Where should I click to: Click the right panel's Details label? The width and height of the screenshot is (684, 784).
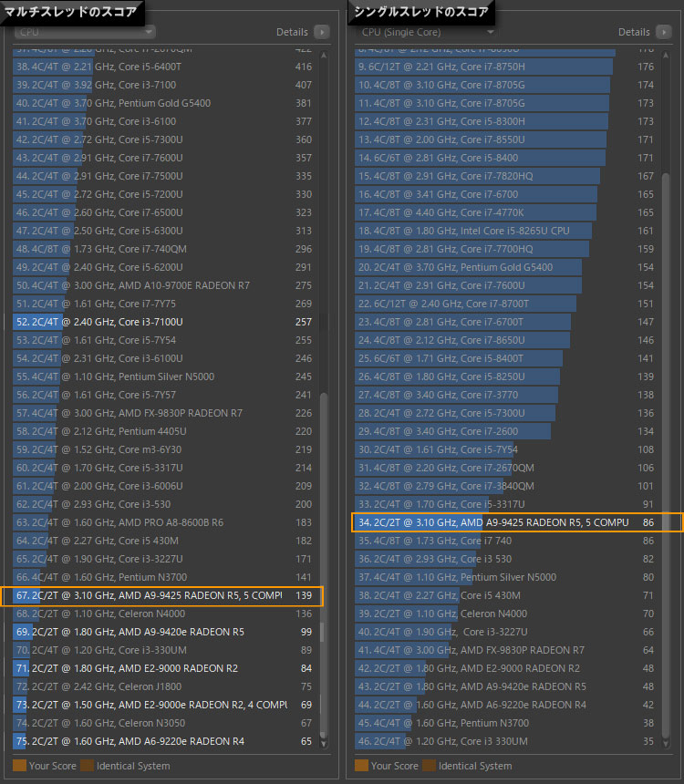pyautogui.click(x=634, y=32)
